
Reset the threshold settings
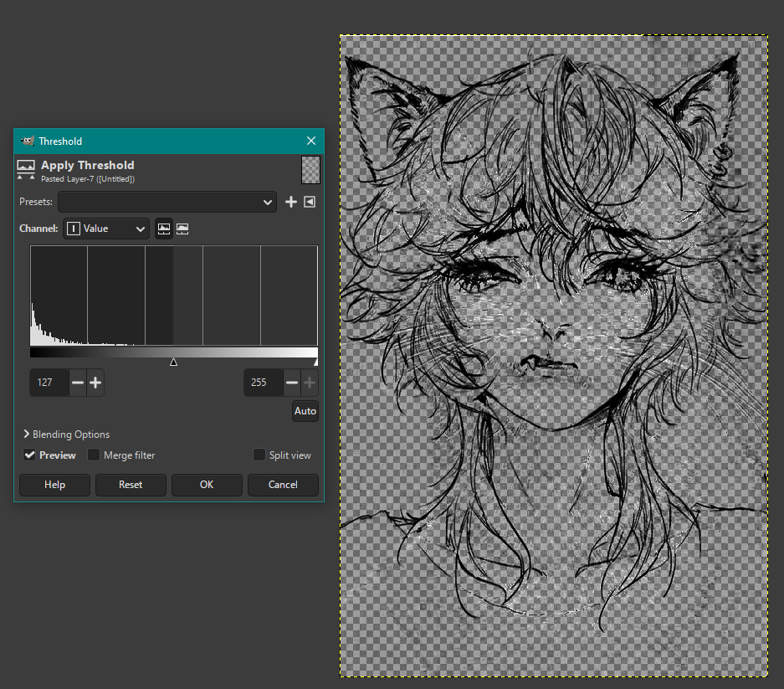point(131,485)
